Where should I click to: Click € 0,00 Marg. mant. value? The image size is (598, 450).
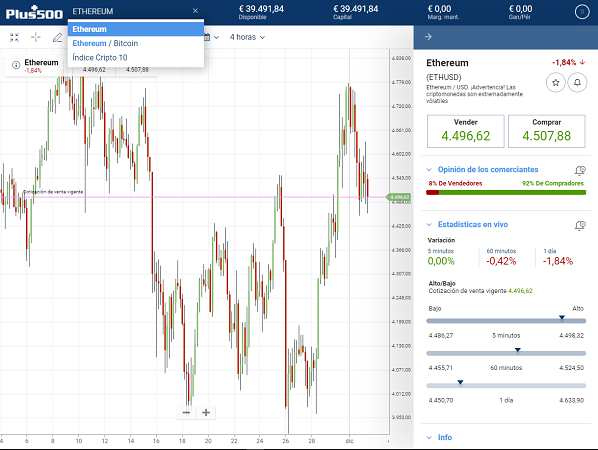coord(443,12)
